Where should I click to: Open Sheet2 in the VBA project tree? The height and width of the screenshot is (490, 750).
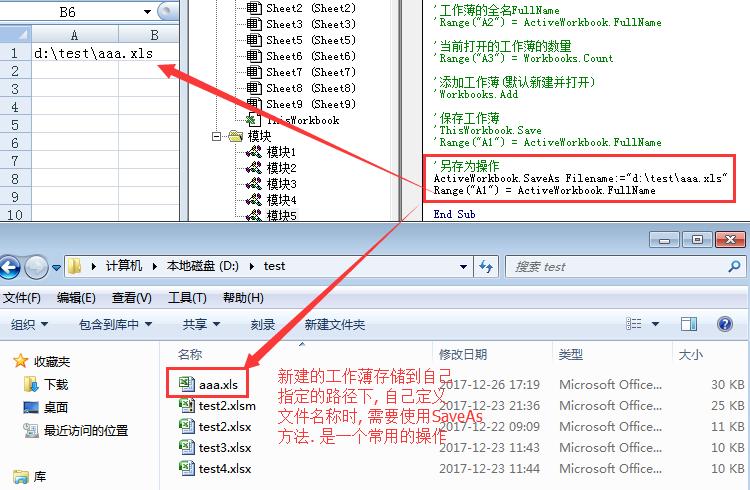310,8
